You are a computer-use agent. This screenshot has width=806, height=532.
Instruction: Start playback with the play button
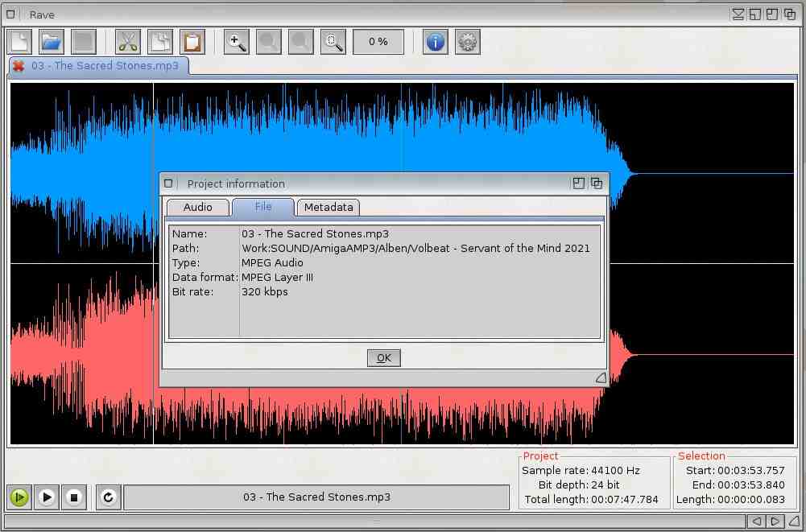(x=47, y=497)
